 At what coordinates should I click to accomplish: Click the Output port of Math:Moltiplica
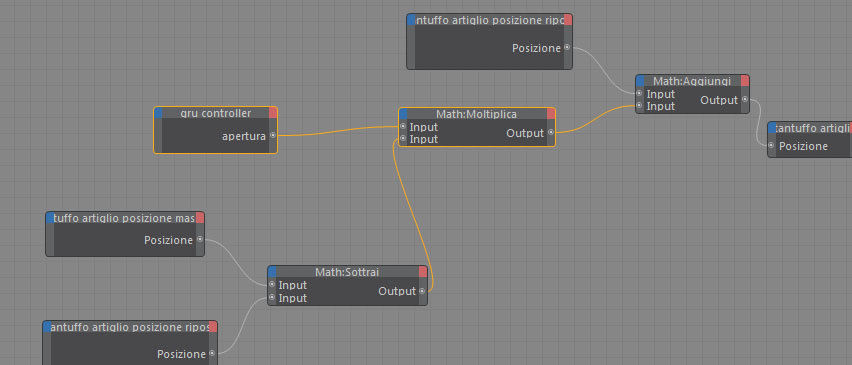point(551,132)
